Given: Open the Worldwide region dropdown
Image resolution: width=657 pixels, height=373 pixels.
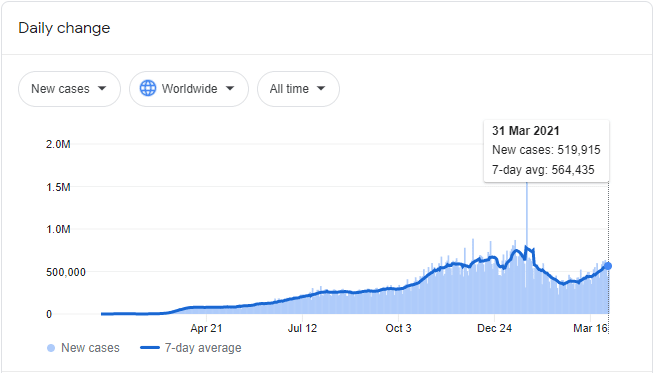Looking at the screenshot, I should pos(189,89).
